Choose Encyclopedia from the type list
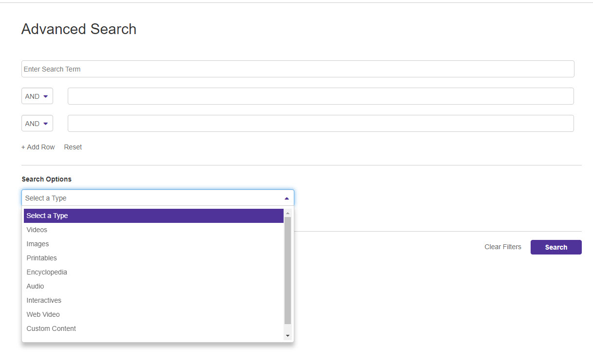The width and height of the screenshot is (593, 364). point(47,272)
